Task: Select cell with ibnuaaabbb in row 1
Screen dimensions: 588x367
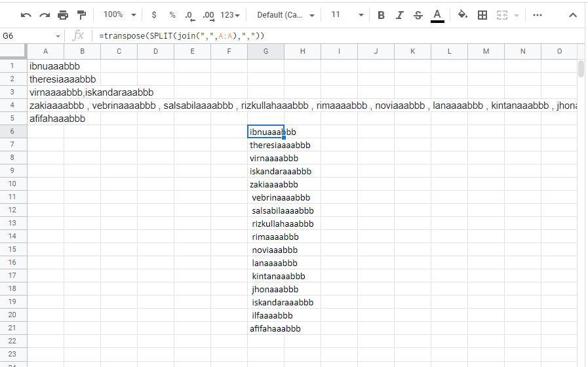Action: click(x=45, y=66)
